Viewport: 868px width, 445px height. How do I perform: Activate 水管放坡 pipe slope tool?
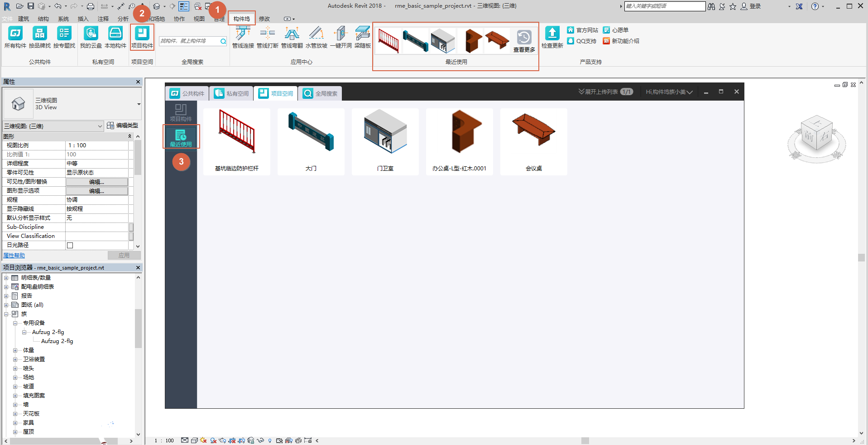tap(317, 37)
